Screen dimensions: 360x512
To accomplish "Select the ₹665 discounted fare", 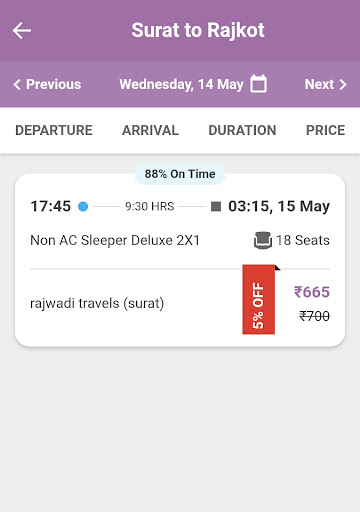I will (312, 292).
